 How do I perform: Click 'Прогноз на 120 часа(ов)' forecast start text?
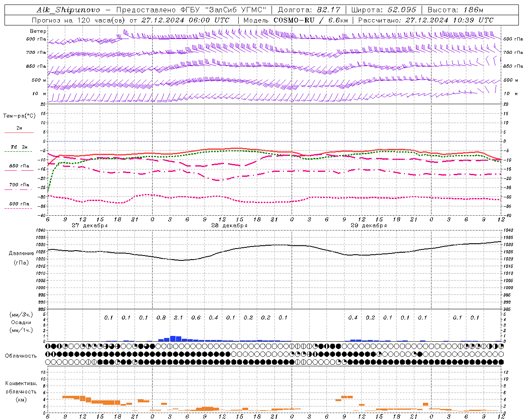[x=79, y=20]
